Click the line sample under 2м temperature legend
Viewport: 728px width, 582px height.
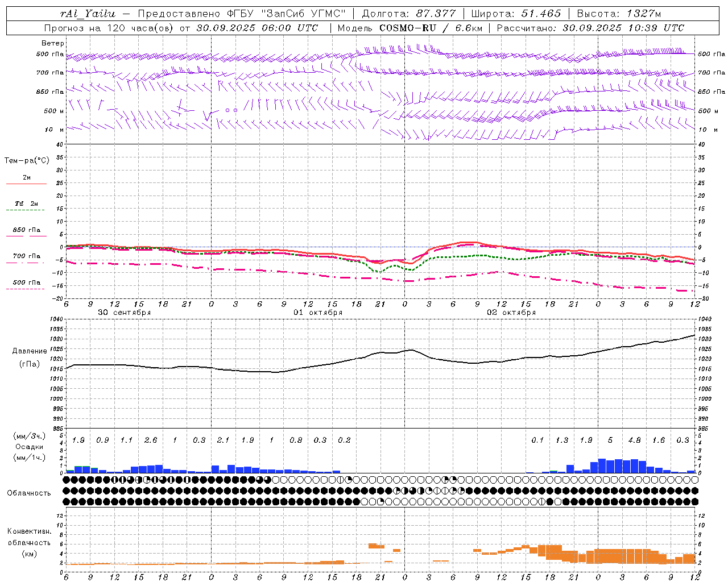[26, 184]
